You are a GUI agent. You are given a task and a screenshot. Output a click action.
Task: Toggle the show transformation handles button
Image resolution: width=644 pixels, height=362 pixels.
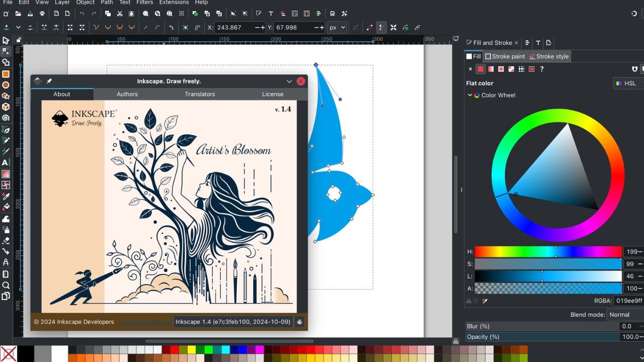tap(393, 28)
